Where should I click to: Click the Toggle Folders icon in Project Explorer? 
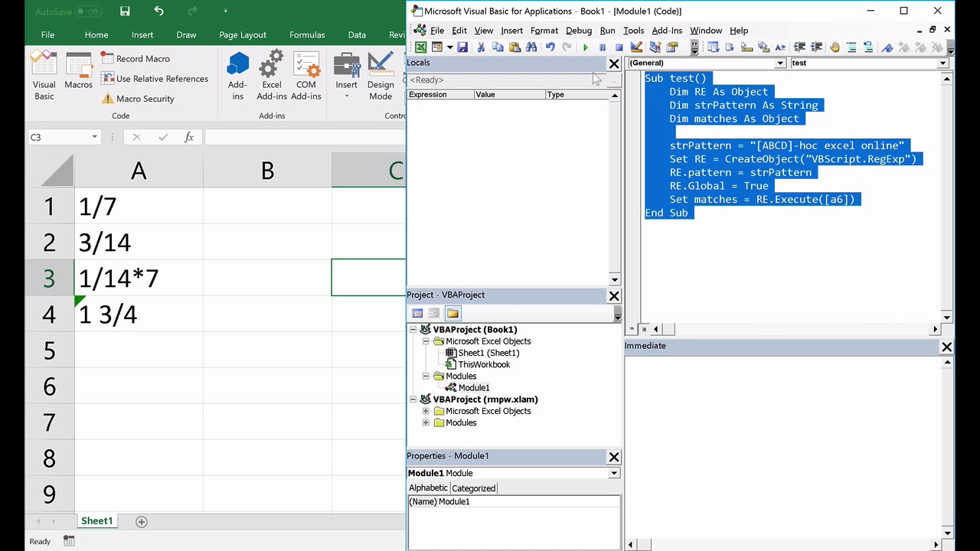pyautogui.click(x=452, y=313)
